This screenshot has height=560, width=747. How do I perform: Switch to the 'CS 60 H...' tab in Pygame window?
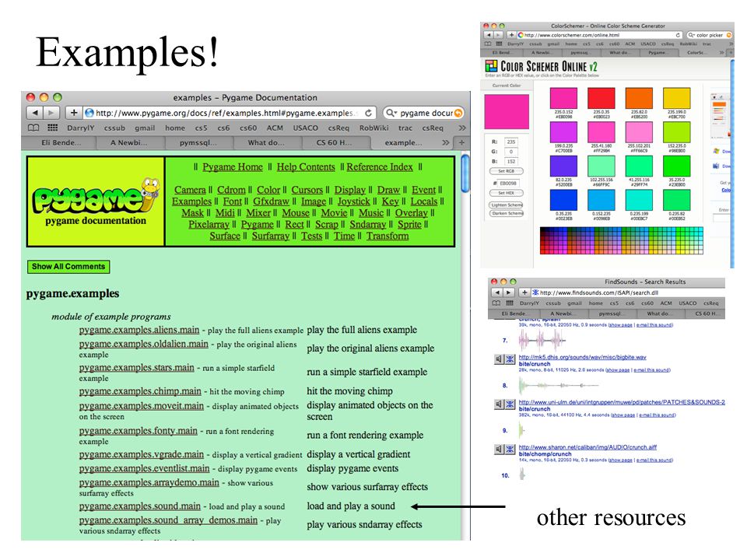click(335, 142)
